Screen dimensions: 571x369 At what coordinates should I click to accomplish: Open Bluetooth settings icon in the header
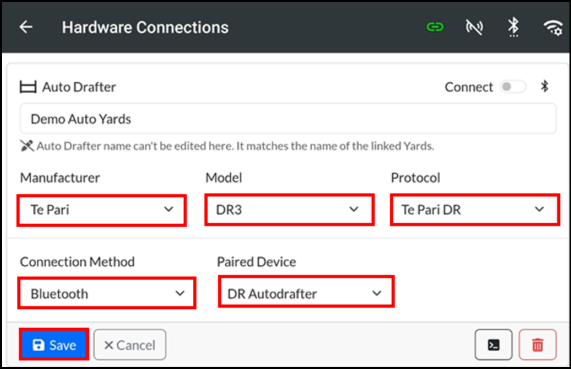click(x=513, y=27)
